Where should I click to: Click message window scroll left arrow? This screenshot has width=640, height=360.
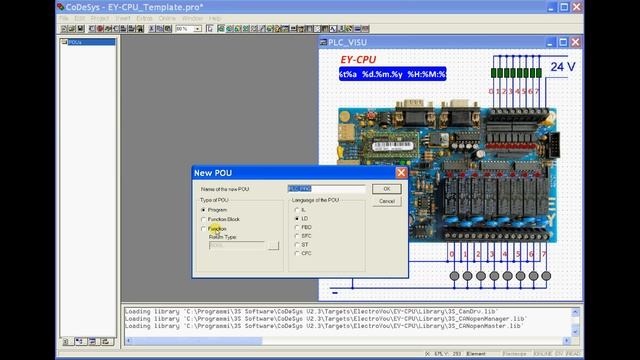point(129,340)
